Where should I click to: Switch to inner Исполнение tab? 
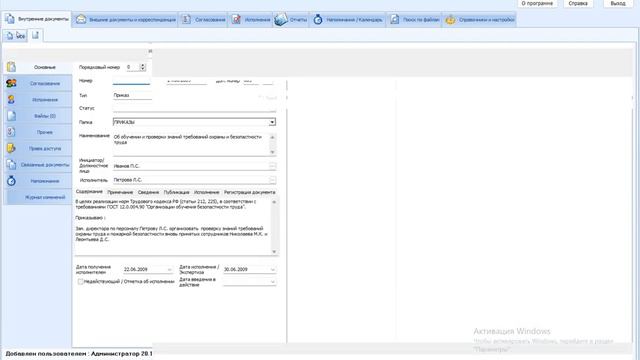pos(207,192)
